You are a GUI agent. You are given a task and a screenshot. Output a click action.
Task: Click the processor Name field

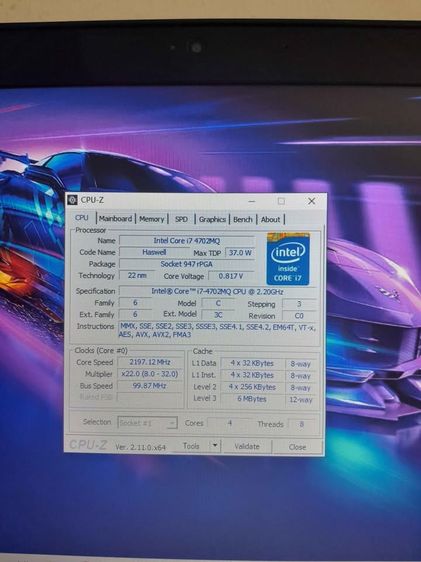click(x=187, y=240)
